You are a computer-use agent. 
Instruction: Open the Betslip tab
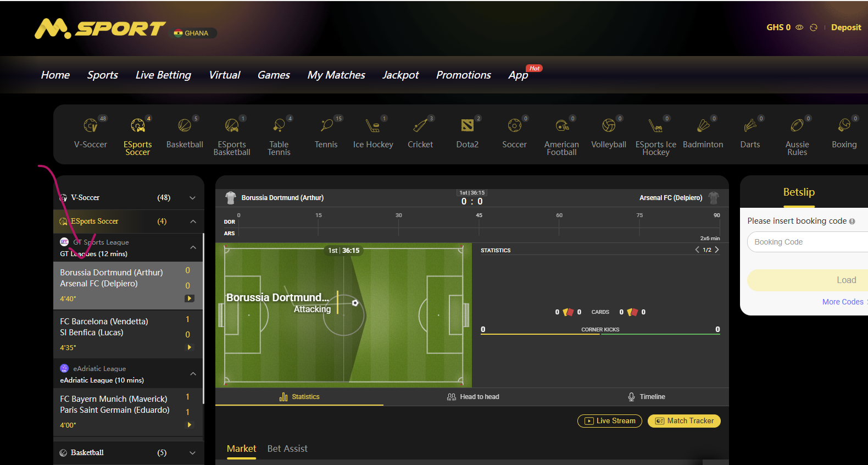pos(799,192)
